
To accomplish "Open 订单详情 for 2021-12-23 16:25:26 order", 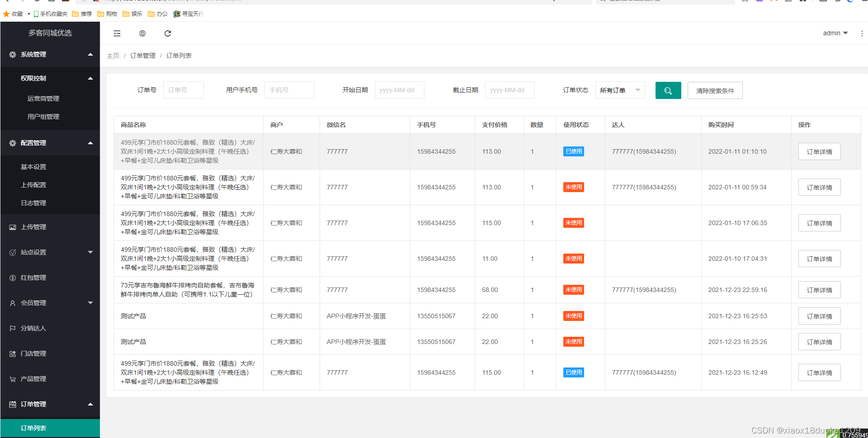I will tap(819, 342).
